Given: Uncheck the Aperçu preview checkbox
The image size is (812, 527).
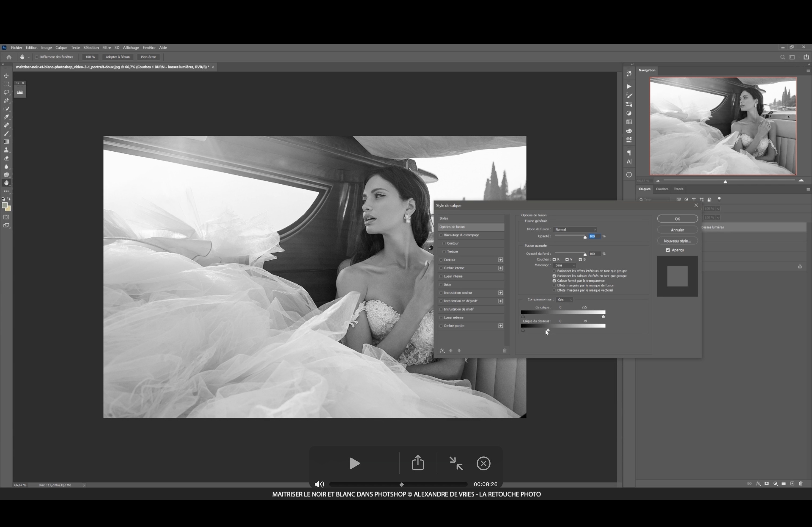Looking at the screenshot, I should [668, 250].
